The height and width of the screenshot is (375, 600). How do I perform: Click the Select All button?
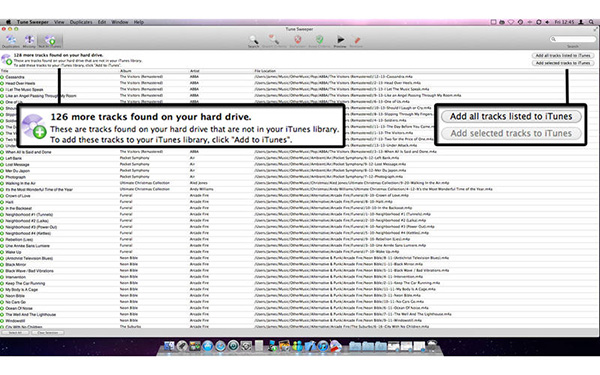point(15,333)
